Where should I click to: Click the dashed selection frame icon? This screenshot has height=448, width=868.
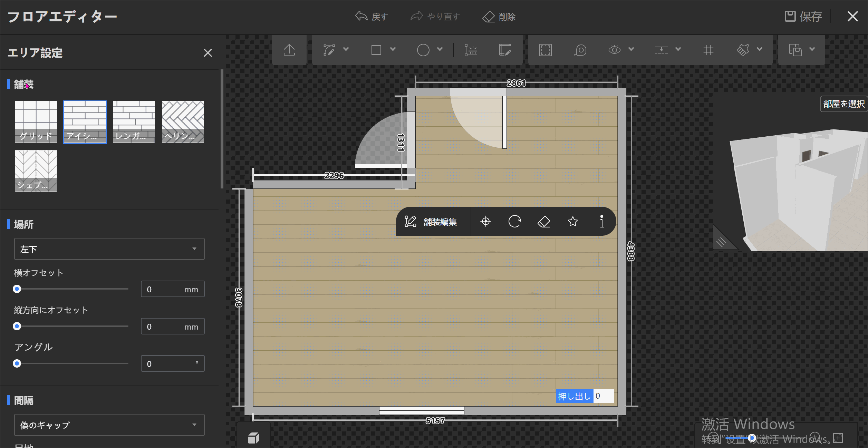pyautogui.click(x=545, y=50)
